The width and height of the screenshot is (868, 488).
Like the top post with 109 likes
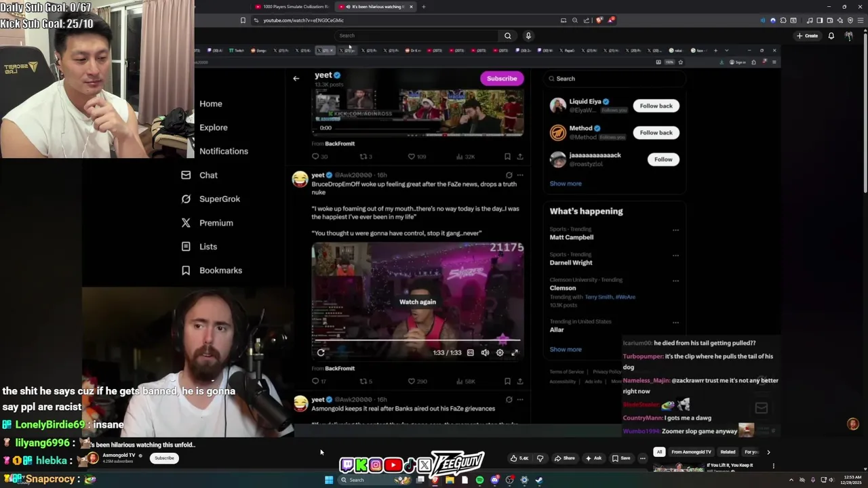(x=417, y=157)
